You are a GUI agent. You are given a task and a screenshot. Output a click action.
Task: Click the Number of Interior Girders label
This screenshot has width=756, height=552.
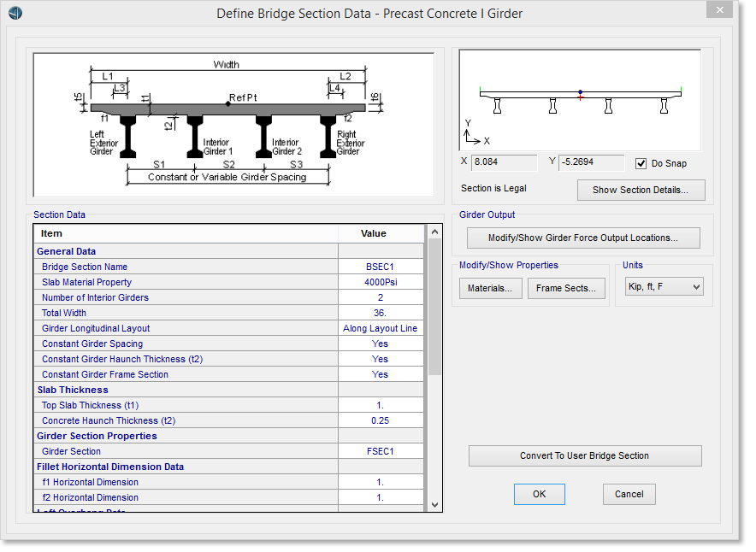point(95,297)
